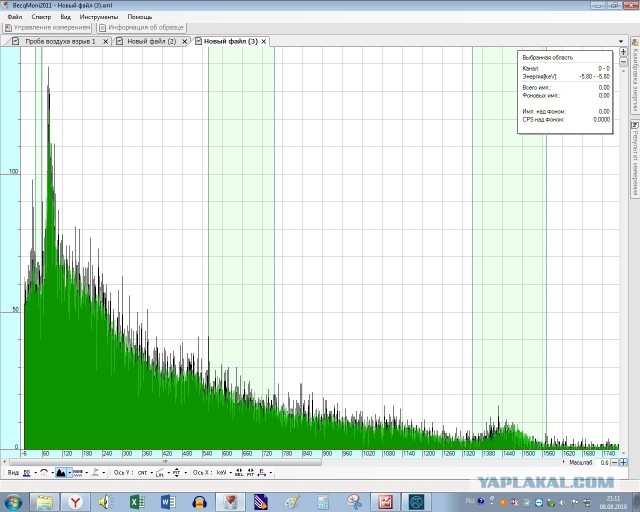Open the tab list dropdown arrow
The width and height of the screenshot is (640, 512).
[621, 42]
